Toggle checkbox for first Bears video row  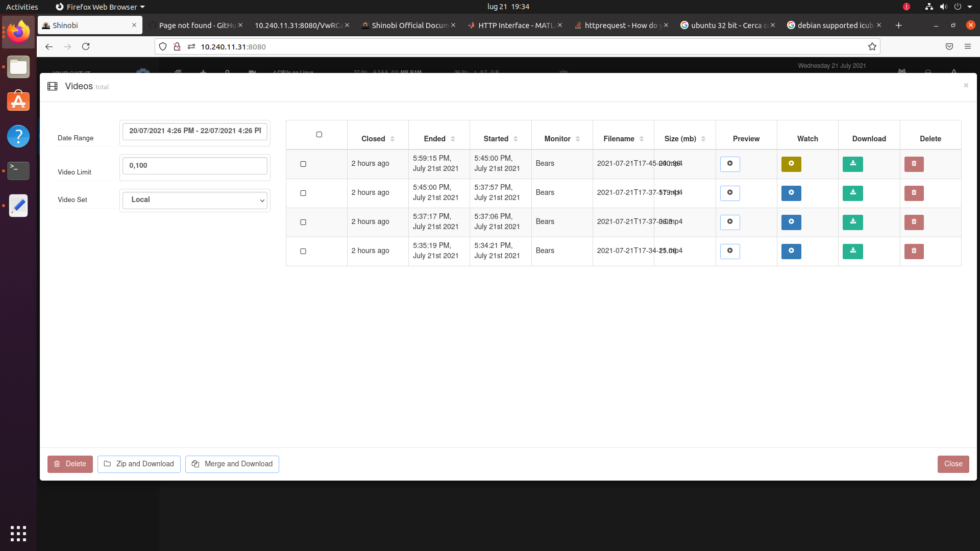[x=303, y=163]
